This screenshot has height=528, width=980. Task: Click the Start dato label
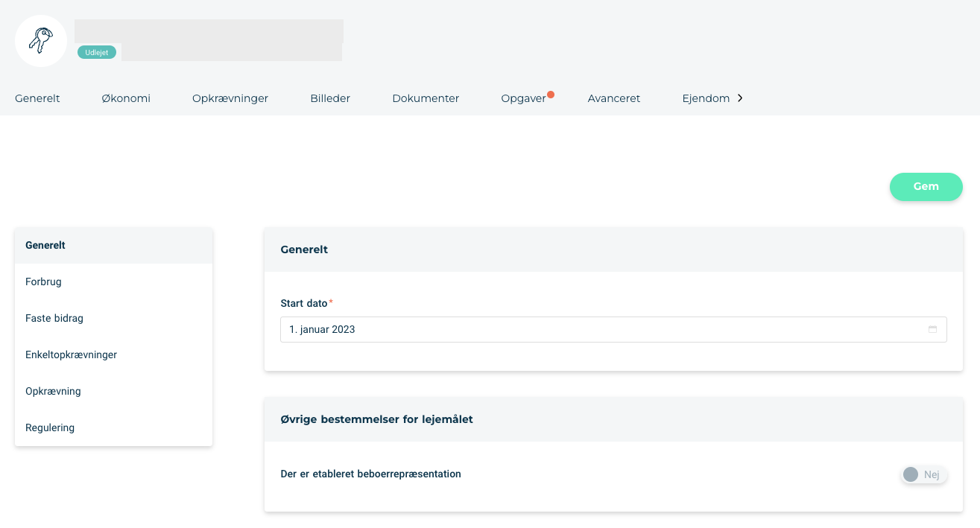click(x=304, y=303)
